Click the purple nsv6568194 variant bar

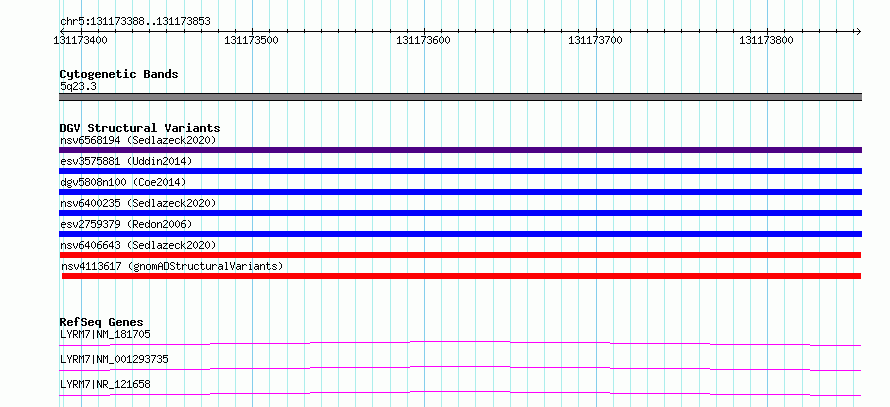460,150
